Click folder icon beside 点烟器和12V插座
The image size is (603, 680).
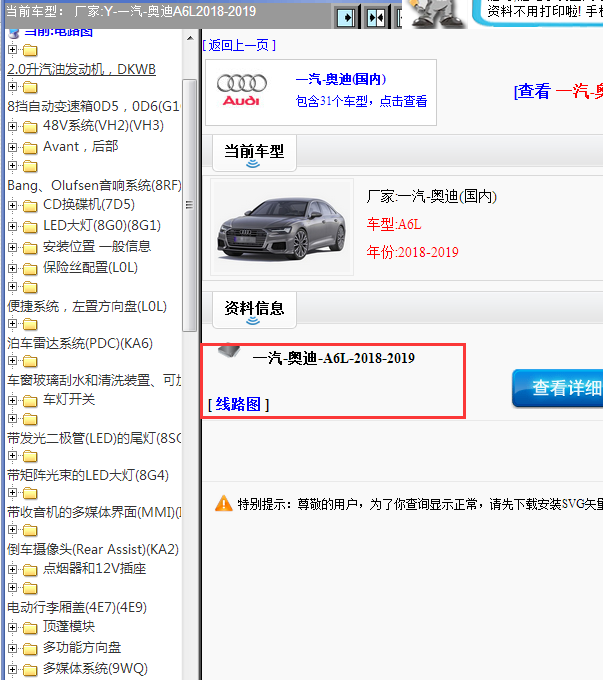[x=30, y=570]
